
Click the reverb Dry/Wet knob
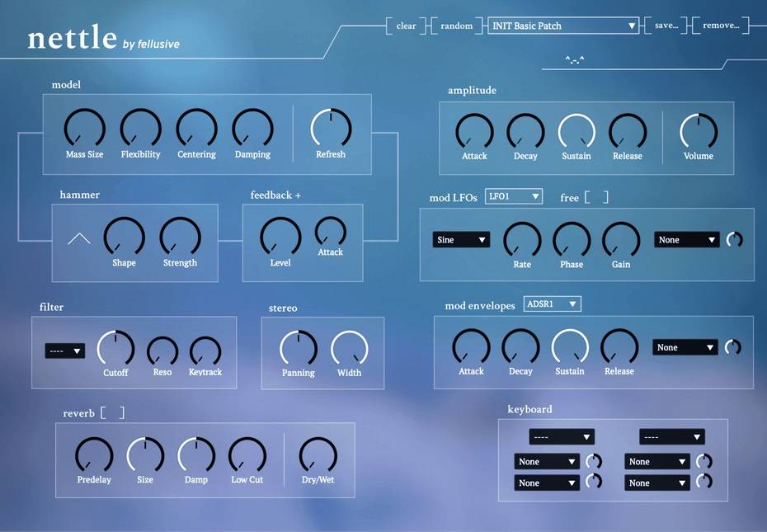click(x=318, y=455)
